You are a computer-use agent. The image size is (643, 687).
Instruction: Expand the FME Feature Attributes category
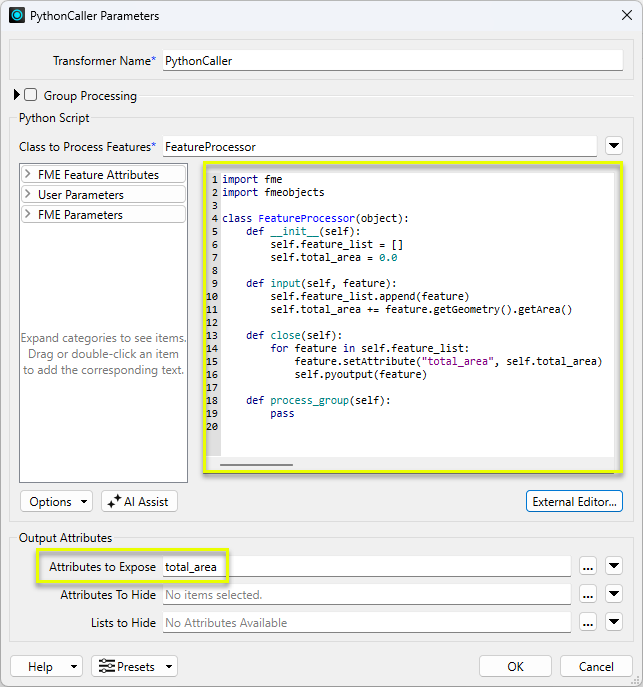[x=28, y=174]
